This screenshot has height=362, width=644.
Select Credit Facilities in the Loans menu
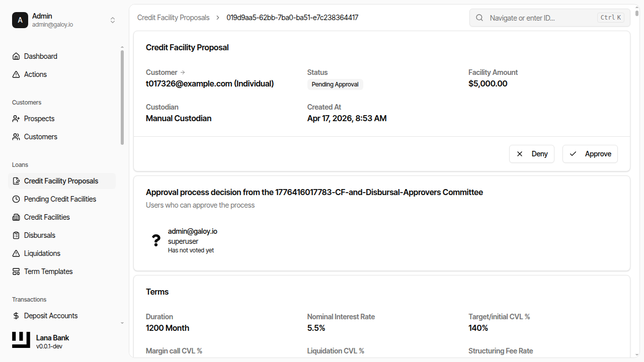(x=46, y=217)
